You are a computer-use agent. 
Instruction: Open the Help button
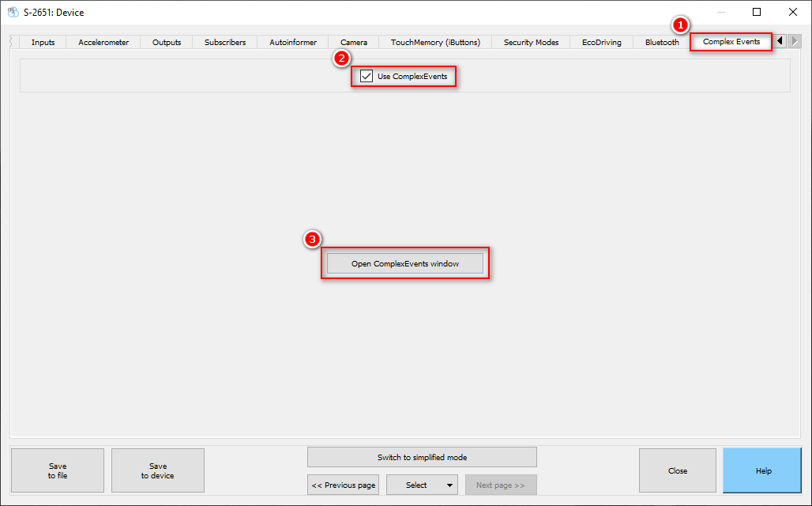pyautogui.click(x=762, y=471)
